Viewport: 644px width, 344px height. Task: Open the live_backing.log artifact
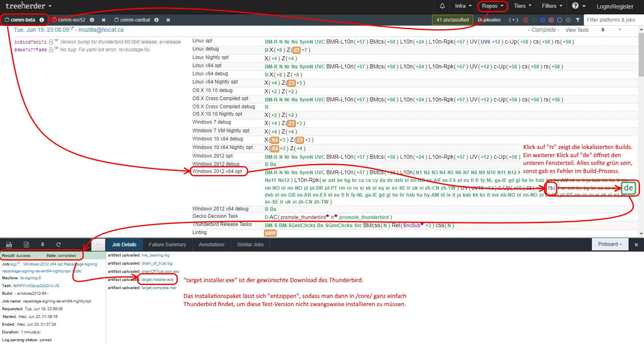pyautogui.click(x=155, y=255)
